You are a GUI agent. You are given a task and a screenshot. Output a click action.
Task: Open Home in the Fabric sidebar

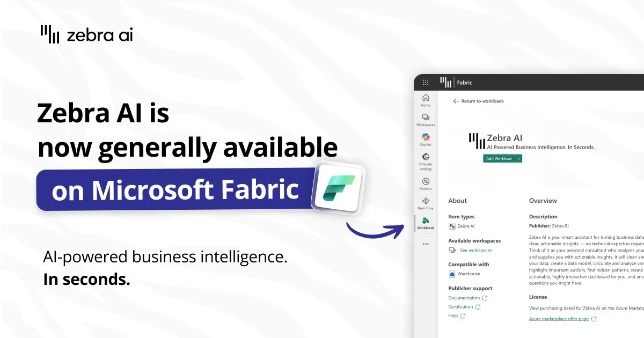[x=426, y=100]
